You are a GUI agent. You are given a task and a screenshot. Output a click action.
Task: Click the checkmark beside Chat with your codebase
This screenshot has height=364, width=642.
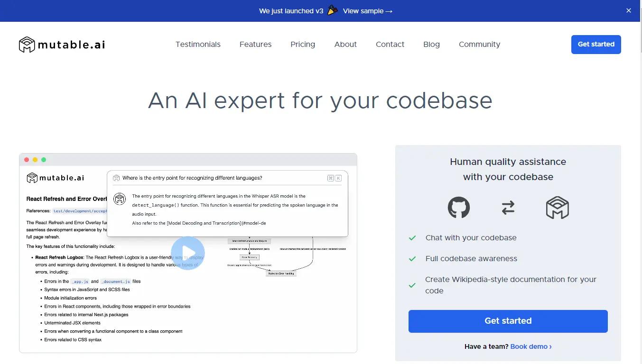[412, 238]
